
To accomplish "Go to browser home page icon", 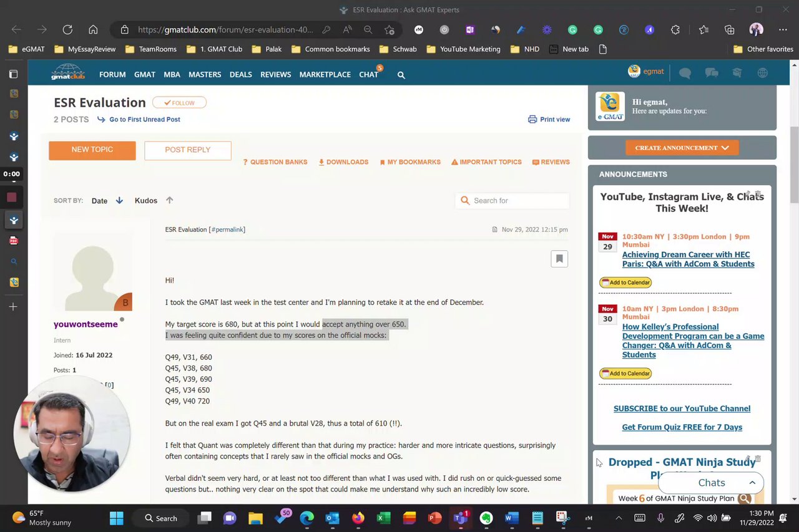I will pos(93,29).
